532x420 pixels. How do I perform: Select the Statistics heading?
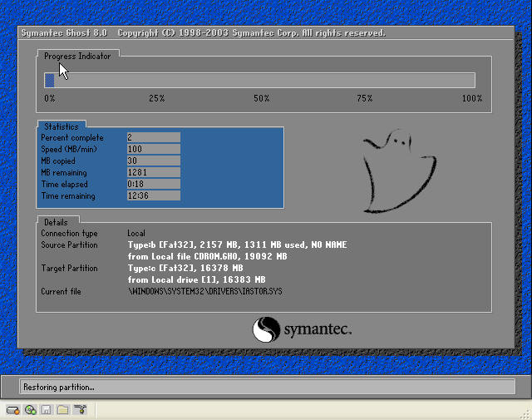tap(62, 126)
